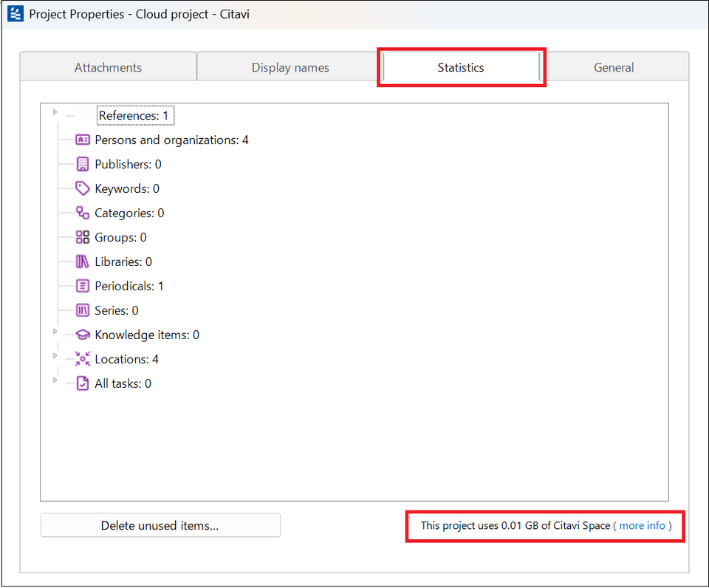Click the Groups grid icon

[x=82, y=237]
